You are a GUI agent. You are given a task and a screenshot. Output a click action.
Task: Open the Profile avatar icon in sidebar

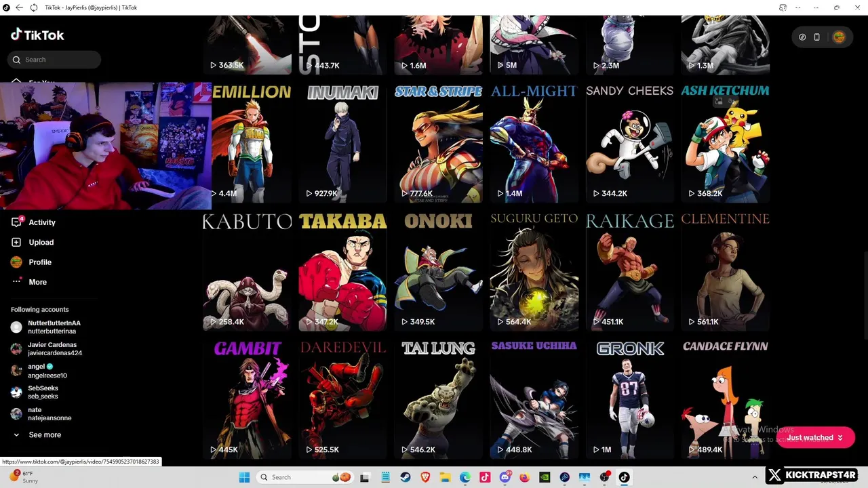coord(16,262)
